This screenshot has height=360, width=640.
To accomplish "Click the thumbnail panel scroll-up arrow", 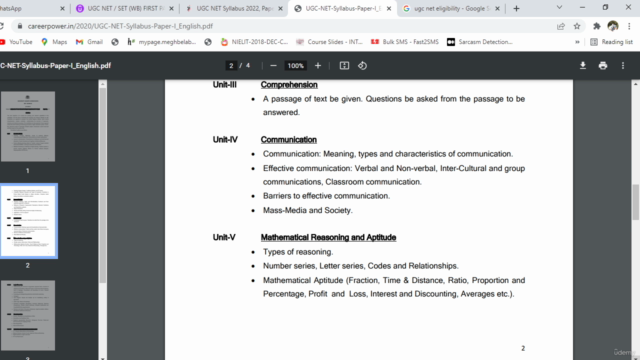I will [102, 84].
